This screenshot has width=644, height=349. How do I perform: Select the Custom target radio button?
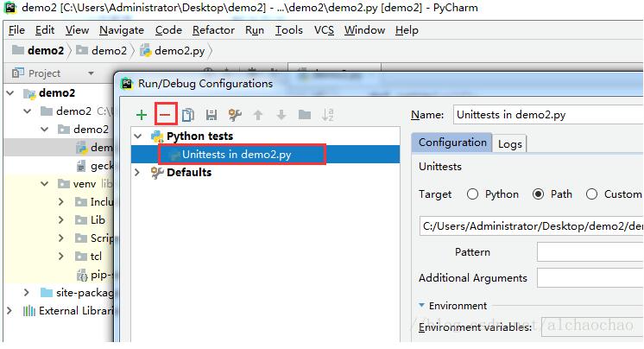(591, 194)
